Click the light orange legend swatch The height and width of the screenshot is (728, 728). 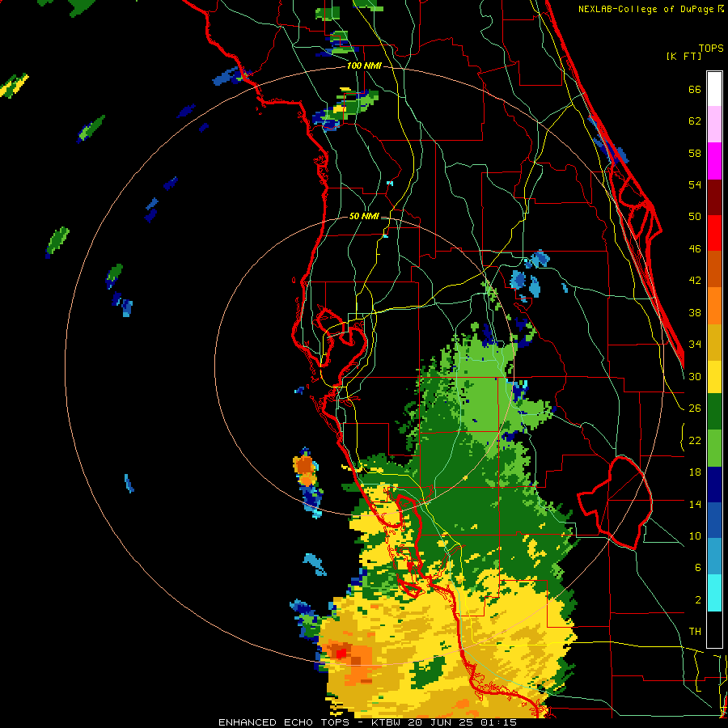tap(714, 305)
